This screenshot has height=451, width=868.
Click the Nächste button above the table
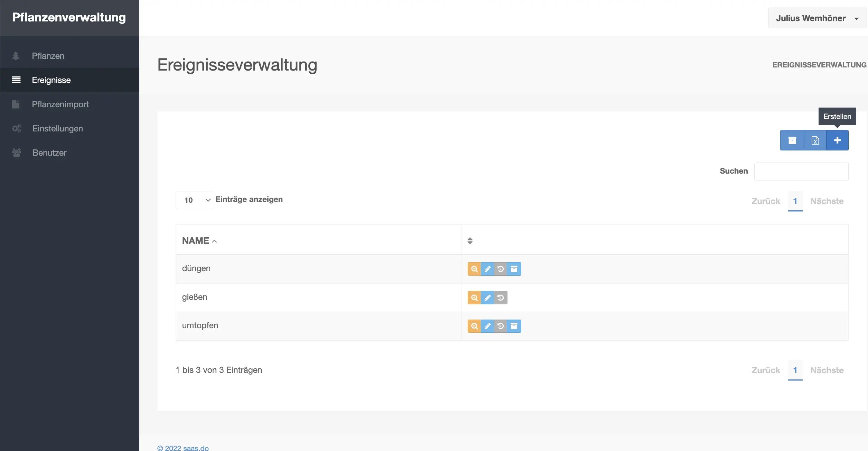827,201
